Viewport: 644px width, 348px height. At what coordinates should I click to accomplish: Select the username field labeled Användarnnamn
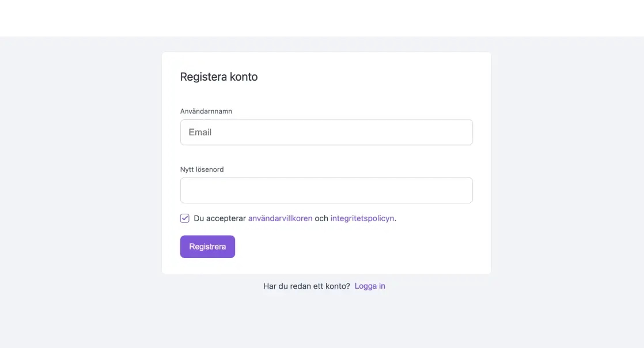[327, 132]
